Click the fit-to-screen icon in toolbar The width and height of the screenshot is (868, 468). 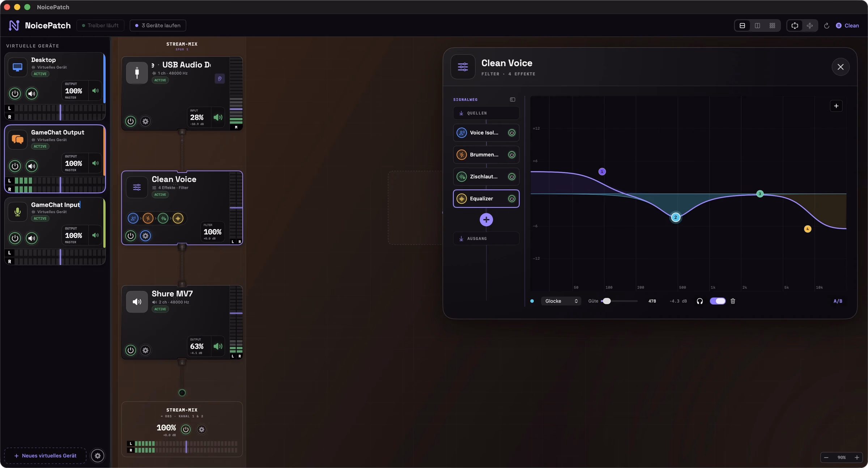point(795,26)
